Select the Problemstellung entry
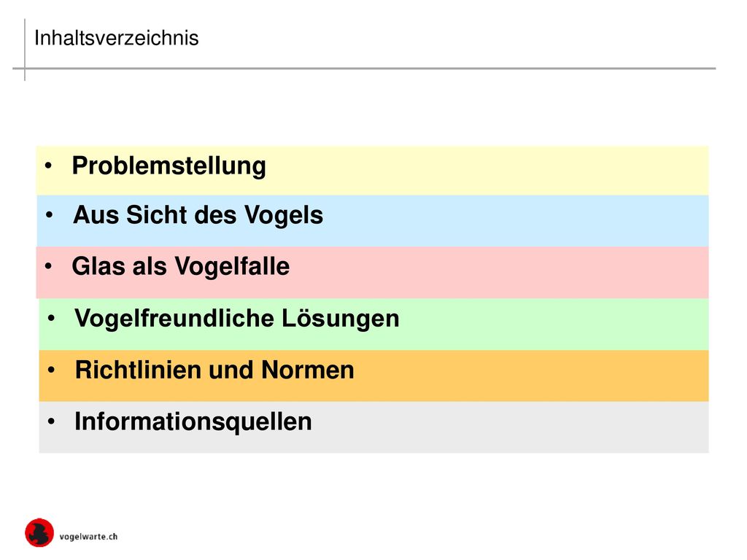747x560 pixels. [169, 166]
